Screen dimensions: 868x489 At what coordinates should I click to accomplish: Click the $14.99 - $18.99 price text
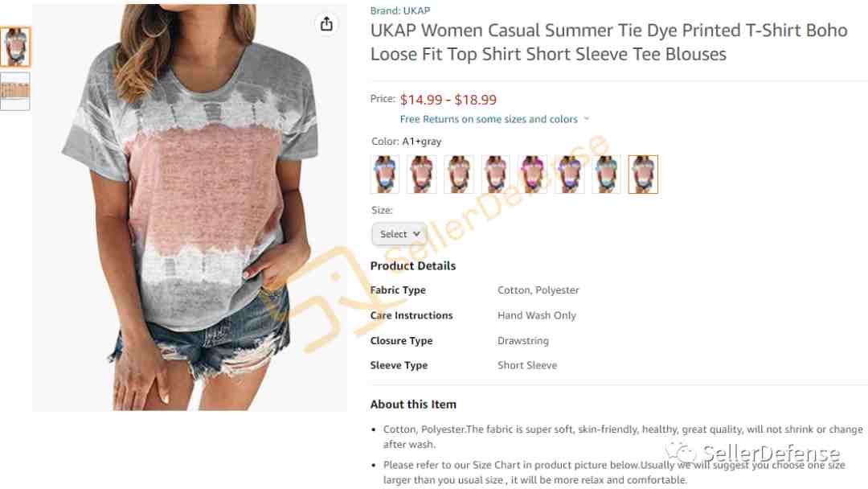pyautogui.click(x=448, y=100)
